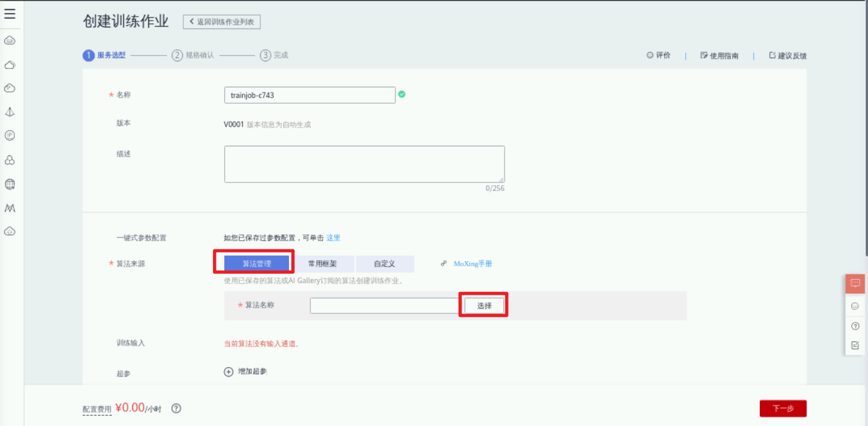Click the cloud console home icon in sidebar
Viewport: 868px width, 426px height.
tap(10, 41)
